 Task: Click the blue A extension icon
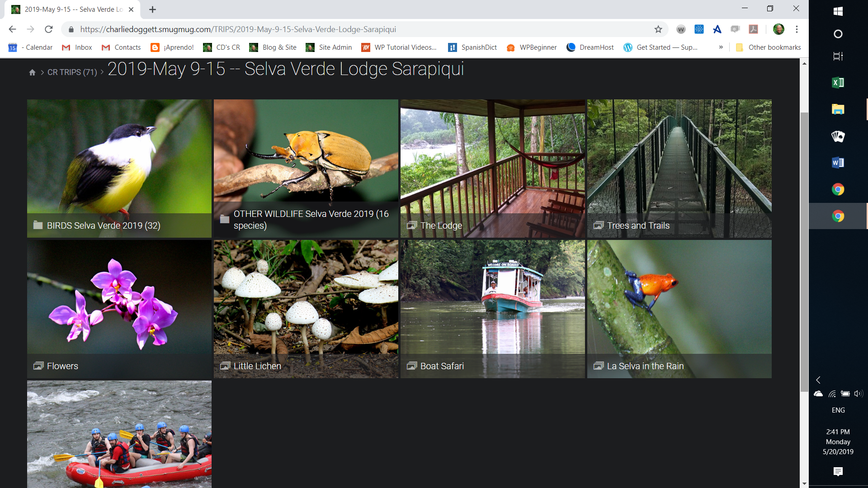[x=717, y=29]
